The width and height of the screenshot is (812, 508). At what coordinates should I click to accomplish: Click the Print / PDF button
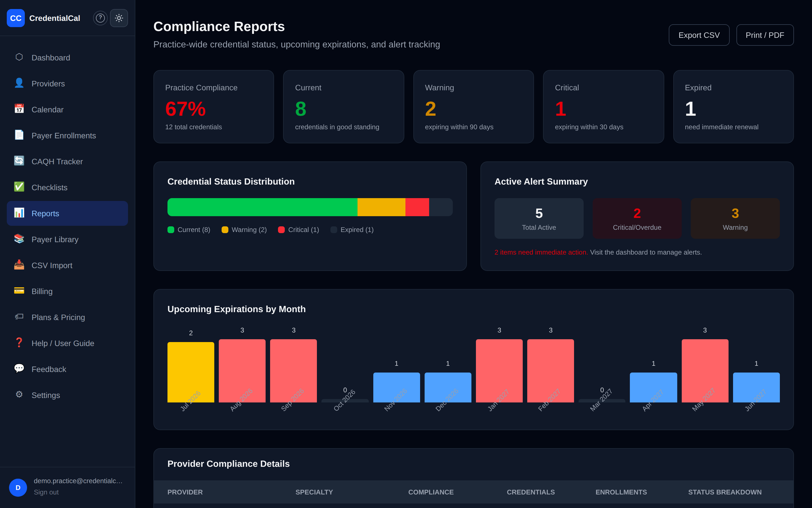pos(765,35)
